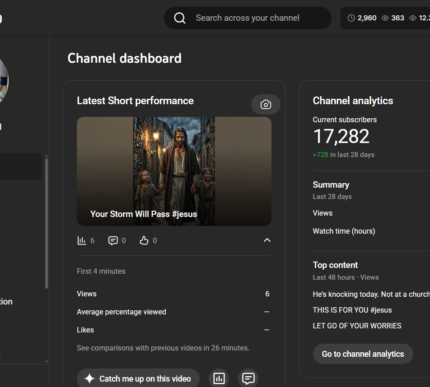Click the 'Latest Short performance' heading
Screen dimensions: 430x387
(135, 101)
